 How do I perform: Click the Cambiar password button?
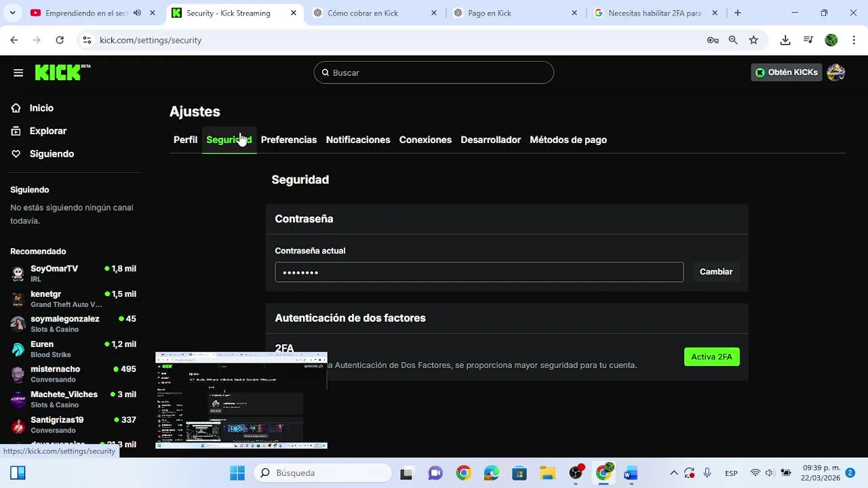[x=716, y=272]
